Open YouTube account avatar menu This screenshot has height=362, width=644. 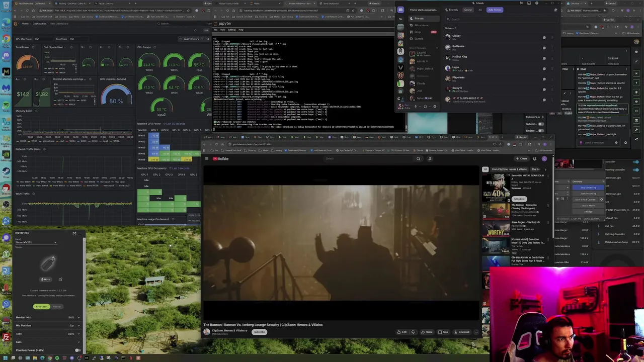pyautogui.click(x=544, y=158)
